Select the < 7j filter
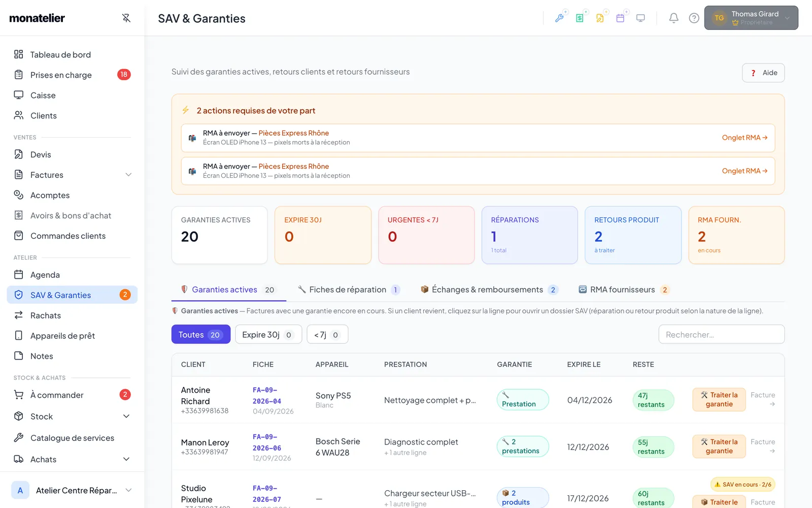This screenshot has height=508, width=812. (327, 334)
